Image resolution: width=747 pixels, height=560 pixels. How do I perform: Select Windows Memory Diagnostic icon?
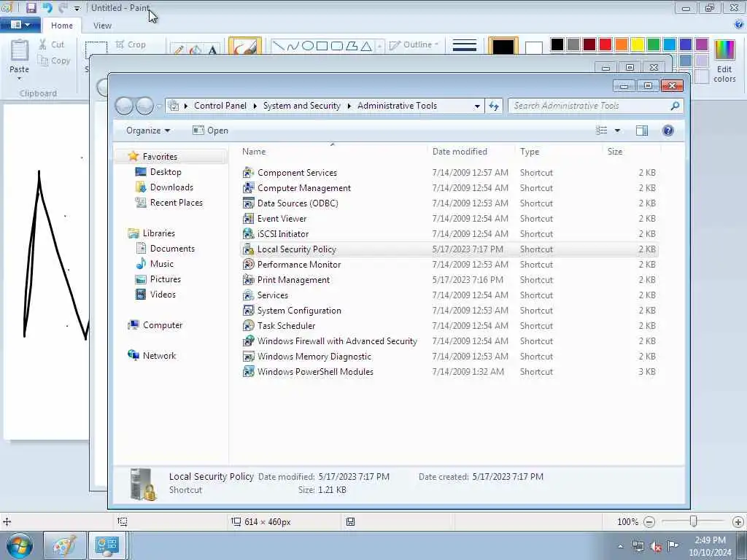point(248,356)
